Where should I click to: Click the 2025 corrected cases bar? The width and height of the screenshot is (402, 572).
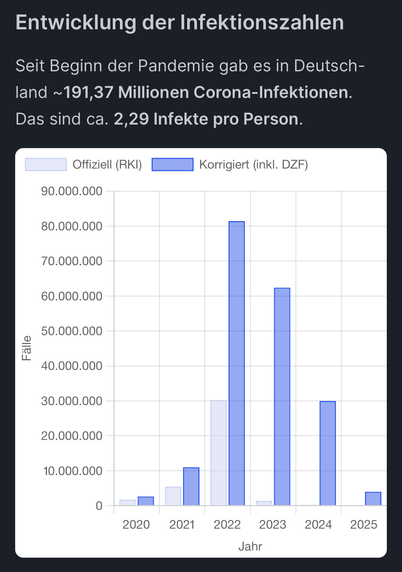(373, 499)
